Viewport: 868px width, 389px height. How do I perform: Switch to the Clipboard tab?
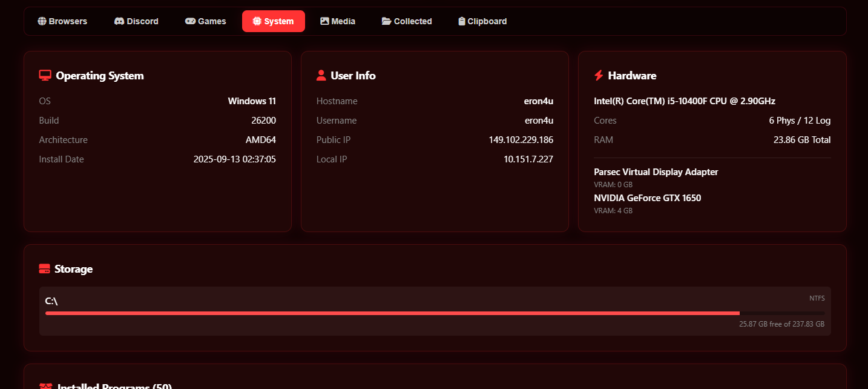tap(482, 21)
